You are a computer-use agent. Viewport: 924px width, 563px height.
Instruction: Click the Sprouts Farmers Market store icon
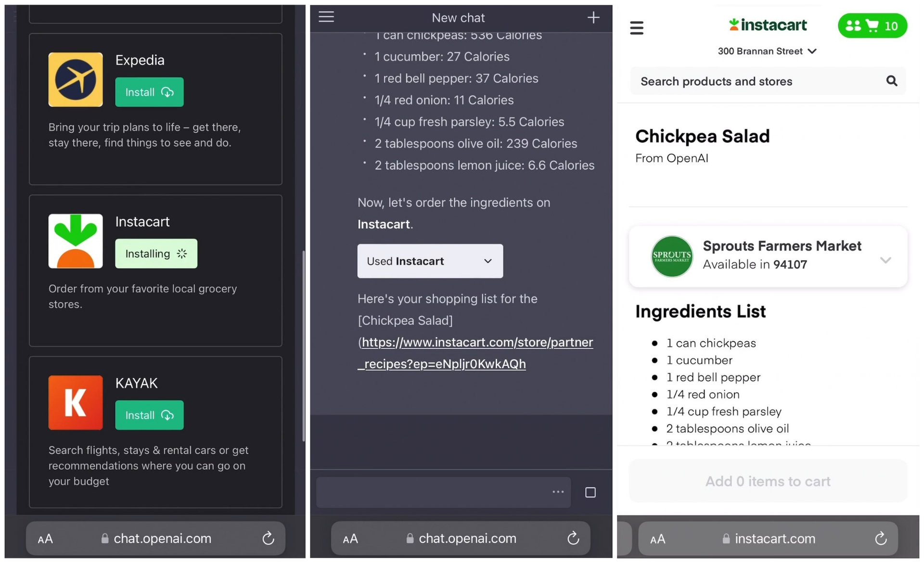pos(671,256)
